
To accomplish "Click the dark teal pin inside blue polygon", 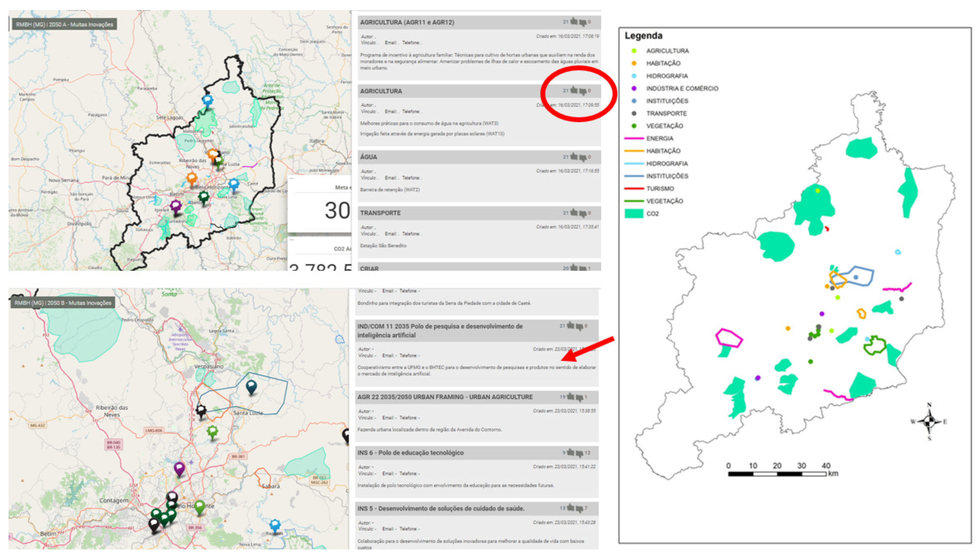I will (251, 386).
